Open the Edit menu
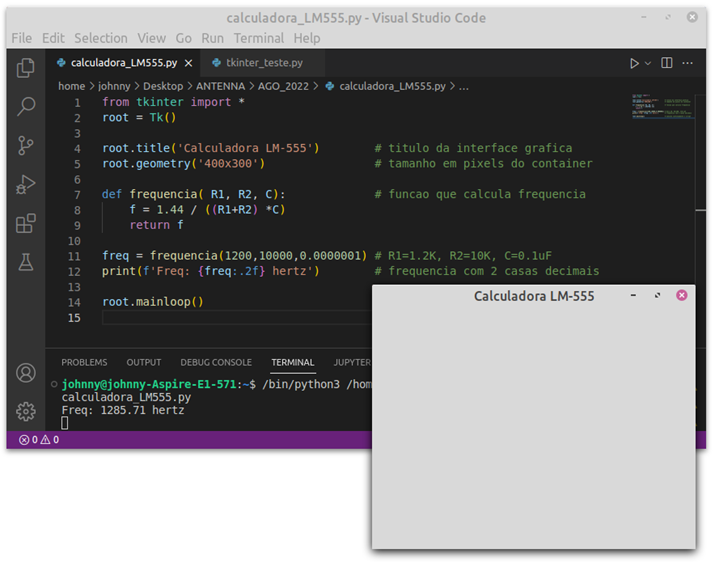715x562 pixels. click(53, 38)
